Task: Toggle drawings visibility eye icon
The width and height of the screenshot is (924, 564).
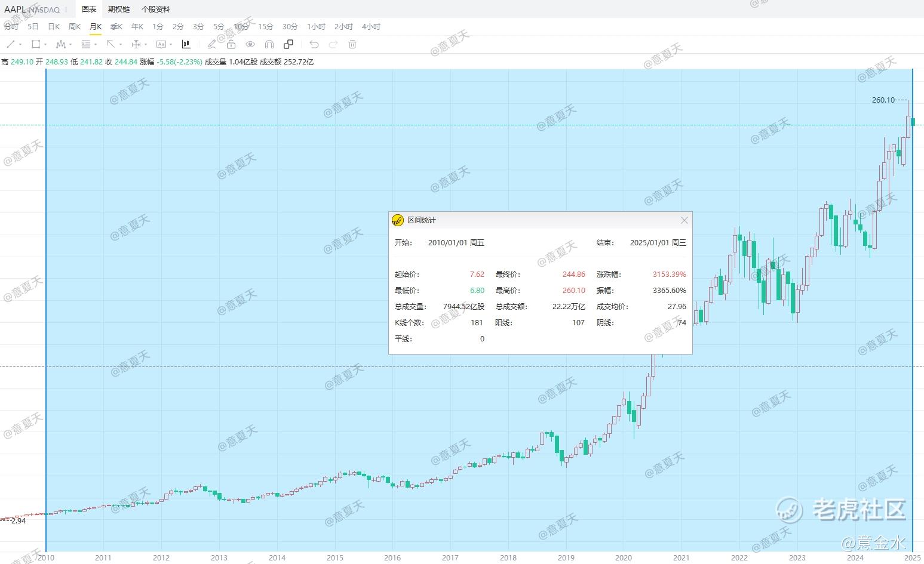Action: (250, 44)
